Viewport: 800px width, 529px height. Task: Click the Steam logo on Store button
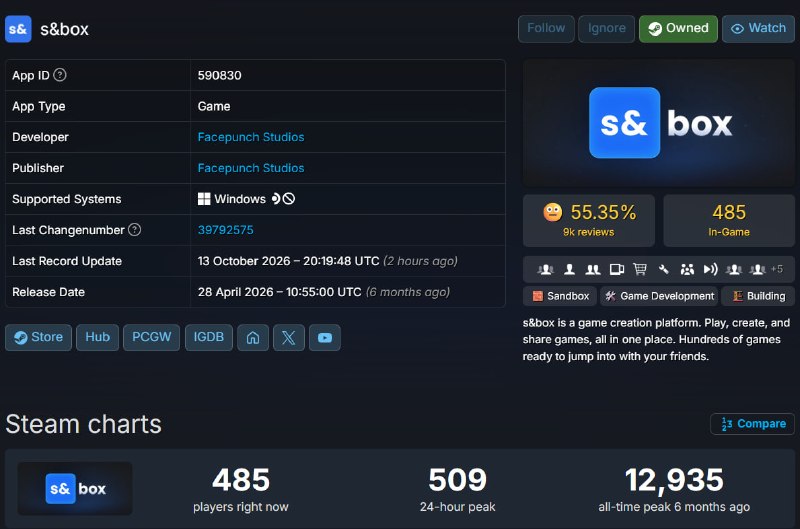pyautogui.click(x=21, y=338)
